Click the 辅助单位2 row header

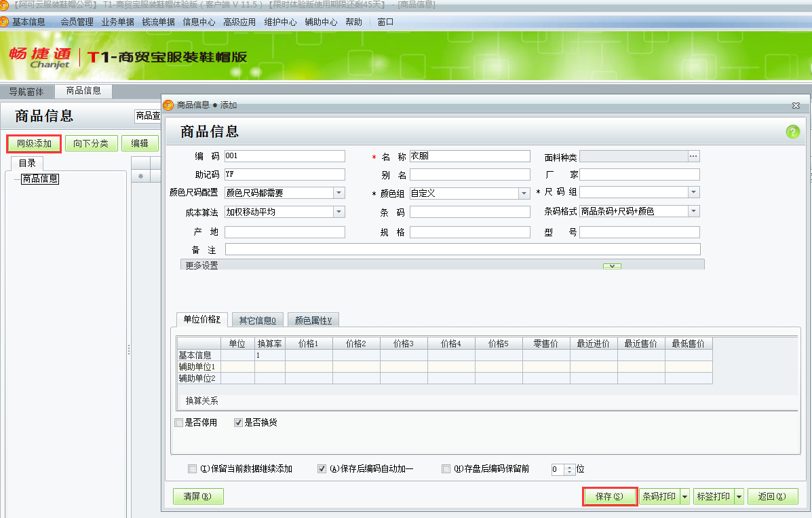pyautogui.click(x=199, y=378)
